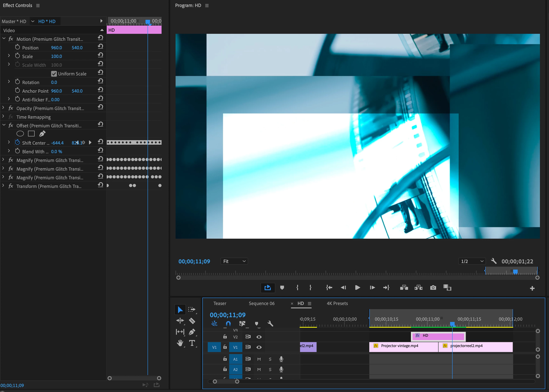Uncheck the Uniform Scale checkbox
Image resolution: width=549 pixels, height=392 pixels.
(54, 74)
